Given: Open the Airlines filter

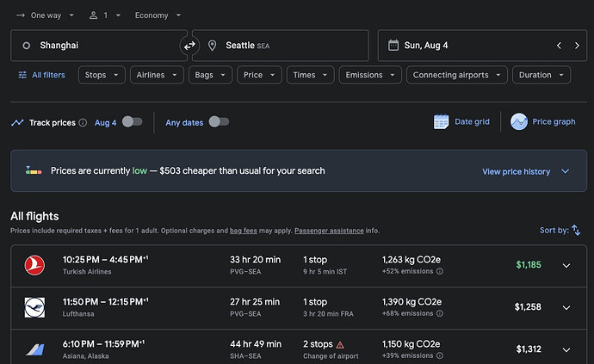Looking at the screenshot, I should click(x=158, y=75).
